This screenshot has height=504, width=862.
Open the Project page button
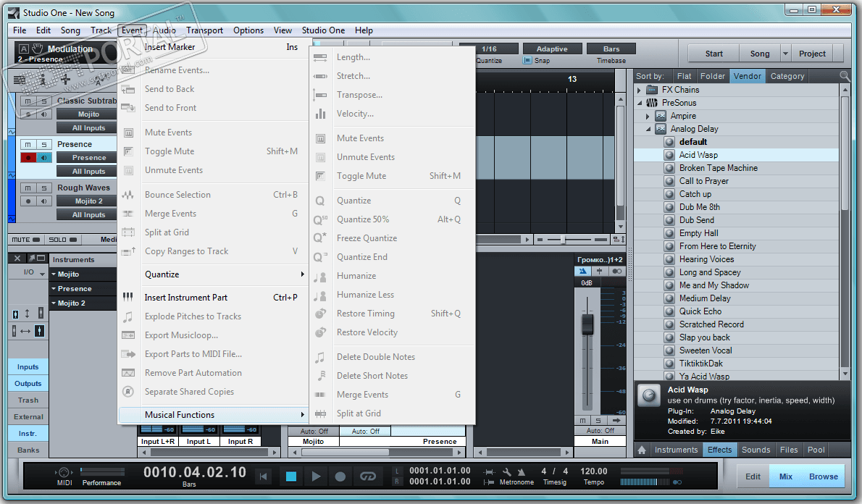812,54
